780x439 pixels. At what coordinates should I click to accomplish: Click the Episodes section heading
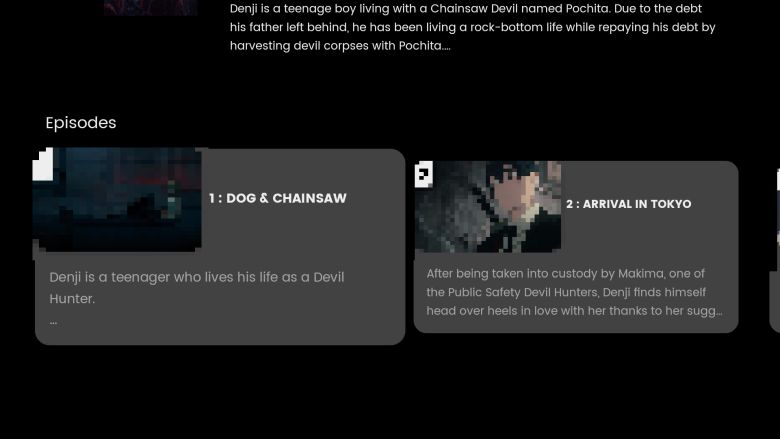[x=81, y=123]
